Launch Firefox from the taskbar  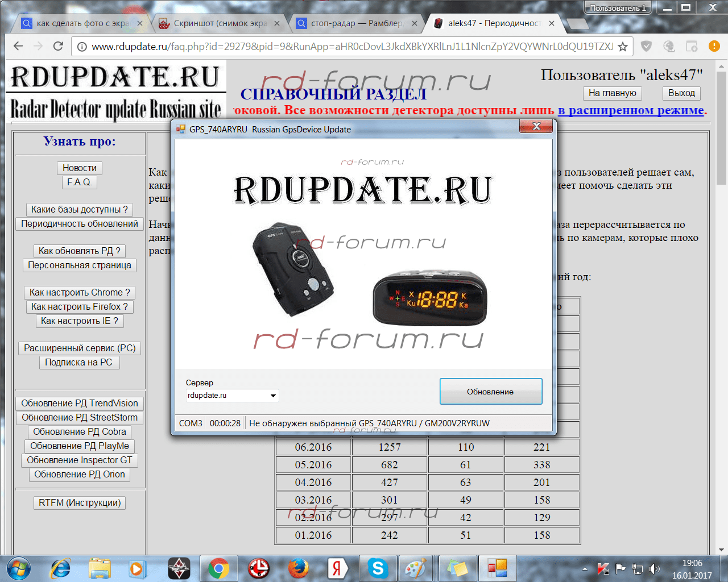pos(298,568)
